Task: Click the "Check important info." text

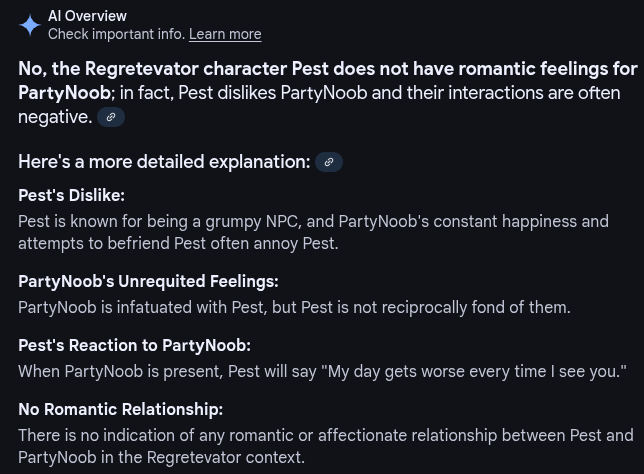Action: tap(116, 34)
